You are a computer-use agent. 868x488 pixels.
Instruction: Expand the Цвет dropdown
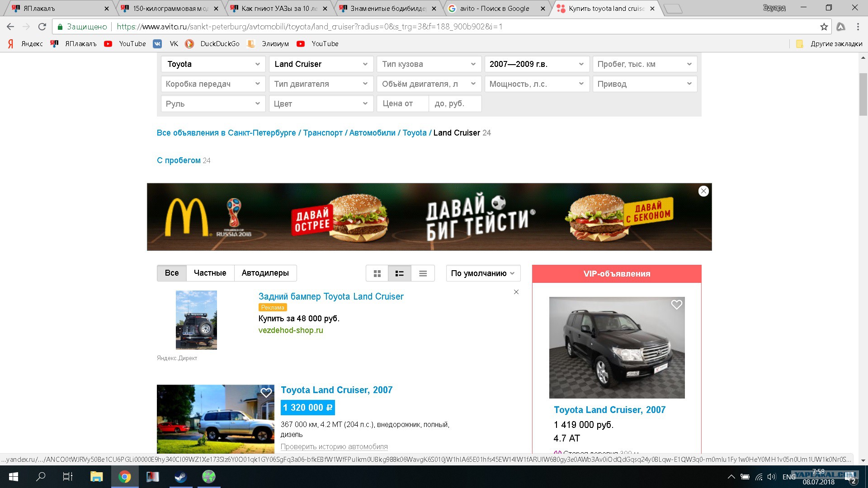pyautogui.click(x=321, y=103)
